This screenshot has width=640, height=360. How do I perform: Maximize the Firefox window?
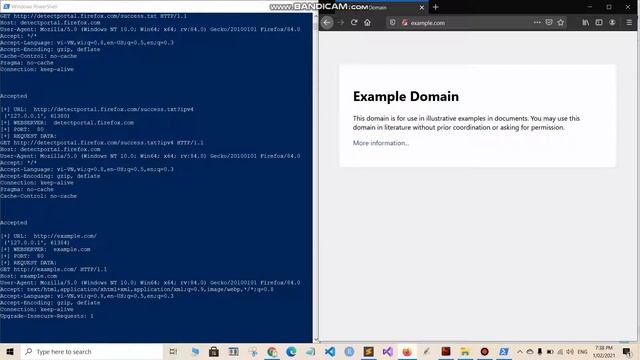click(609, 7)
